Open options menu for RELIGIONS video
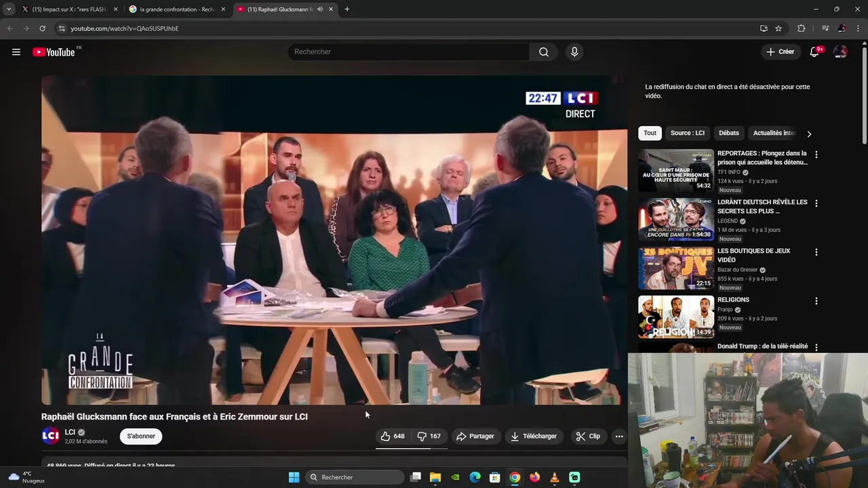The width and height of the screenshot is (868, 488). [816, 301]
